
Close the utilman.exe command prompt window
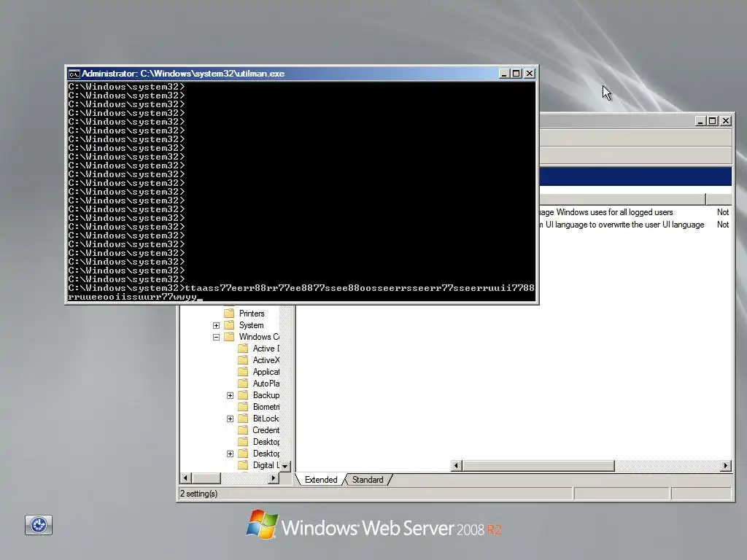(x=530, y=74)
